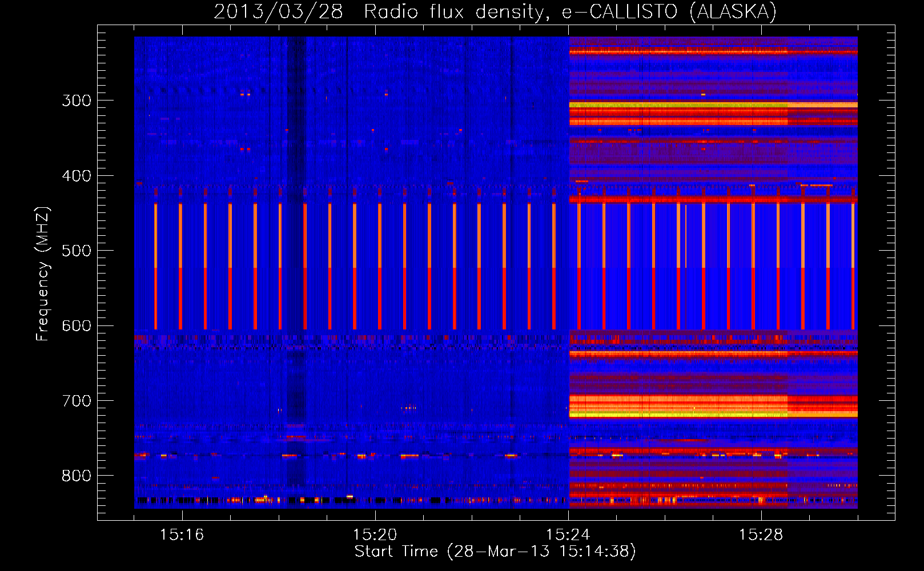Click the 600 frequency tick label
This screenshot has height=571, width=924.
(77, 326)
